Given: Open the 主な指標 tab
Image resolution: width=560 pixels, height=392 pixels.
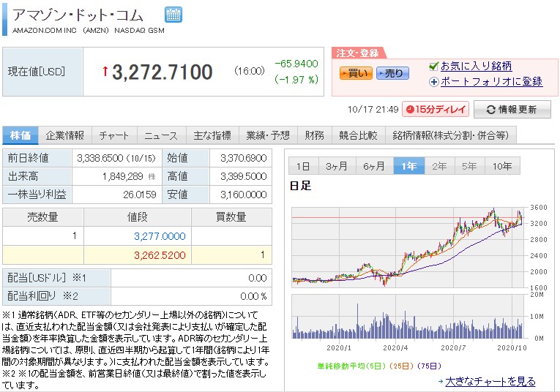Looking at the screenshot, I should [212, 135].
